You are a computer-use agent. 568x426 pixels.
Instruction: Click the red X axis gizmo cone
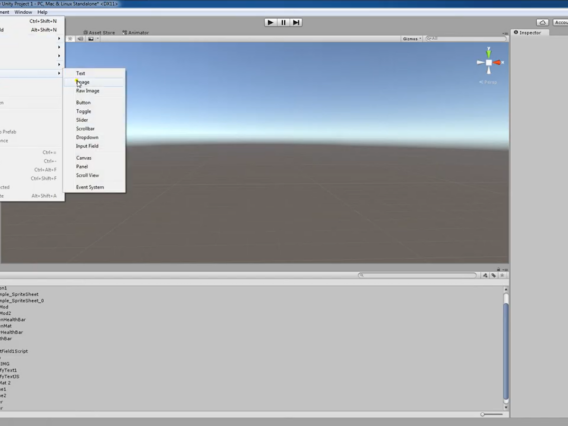click(498, 63)
